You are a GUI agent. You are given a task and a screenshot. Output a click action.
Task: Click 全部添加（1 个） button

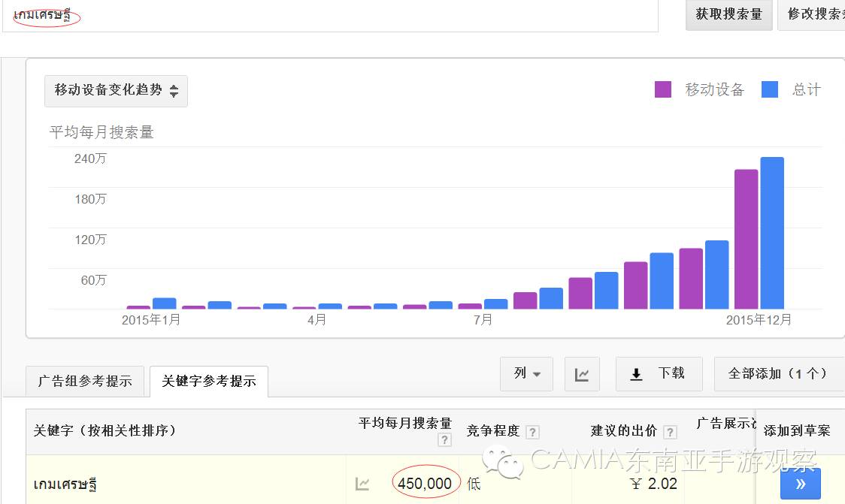pyautogui.click(x=779, y=374)
